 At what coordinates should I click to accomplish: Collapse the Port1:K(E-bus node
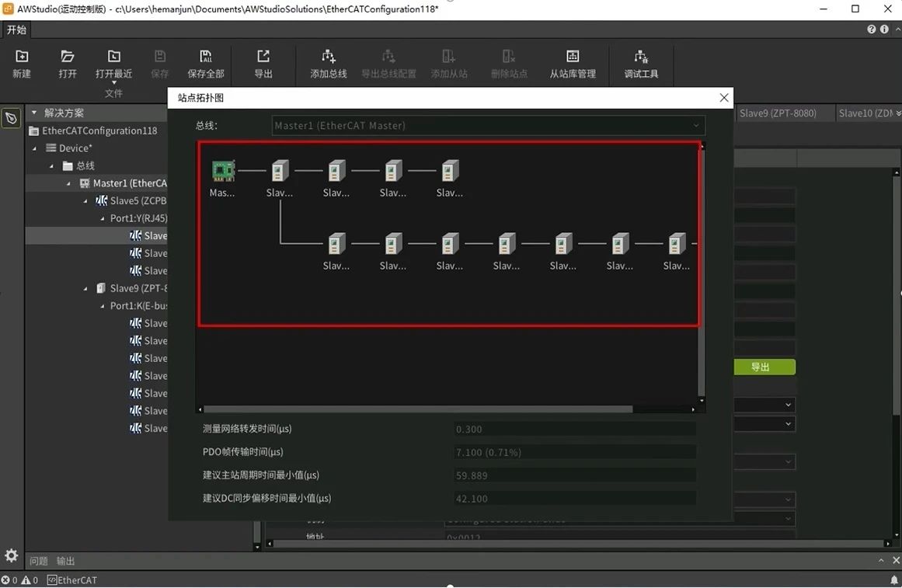tap(103, 306)
